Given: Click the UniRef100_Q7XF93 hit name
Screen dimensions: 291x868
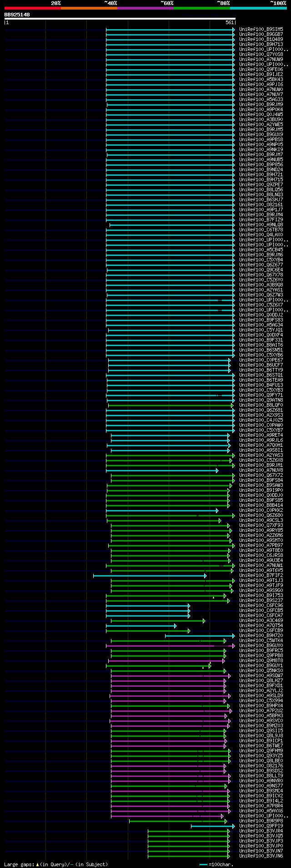Looking at the screenshot, I should (x=261, y=525).
